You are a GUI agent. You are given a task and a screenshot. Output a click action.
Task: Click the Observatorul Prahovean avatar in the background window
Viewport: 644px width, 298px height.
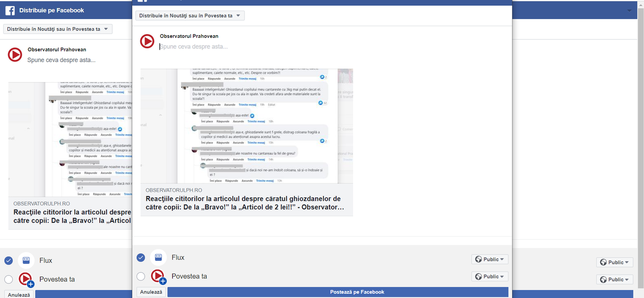tap(15, 54)
